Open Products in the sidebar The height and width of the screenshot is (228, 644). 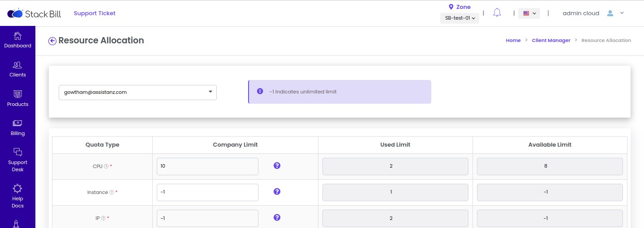click(17, 99)
